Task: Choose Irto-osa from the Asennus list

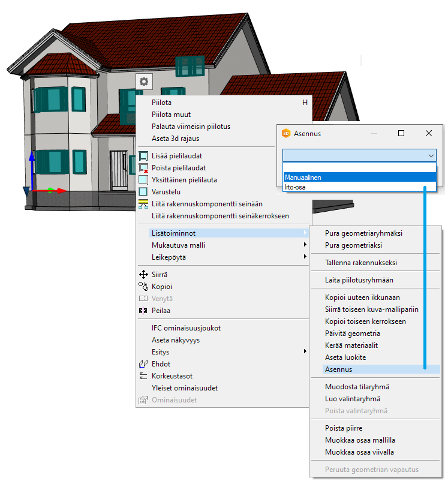Action: tap(359, 187)
